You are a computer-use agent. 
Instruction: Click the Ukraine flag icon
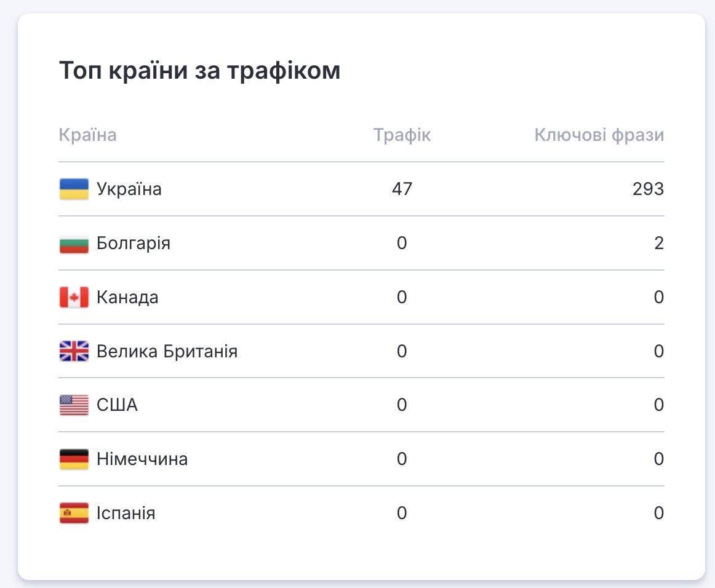pos(74,189)
